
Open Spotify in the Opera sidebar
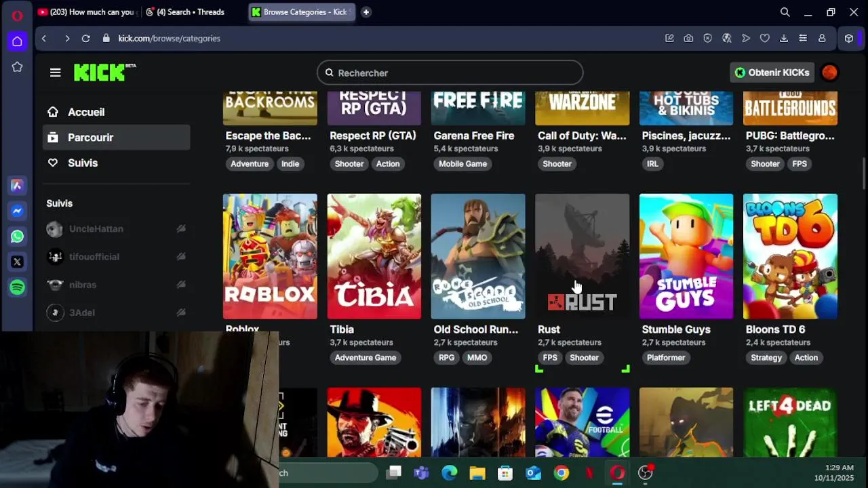coord(17,287)
